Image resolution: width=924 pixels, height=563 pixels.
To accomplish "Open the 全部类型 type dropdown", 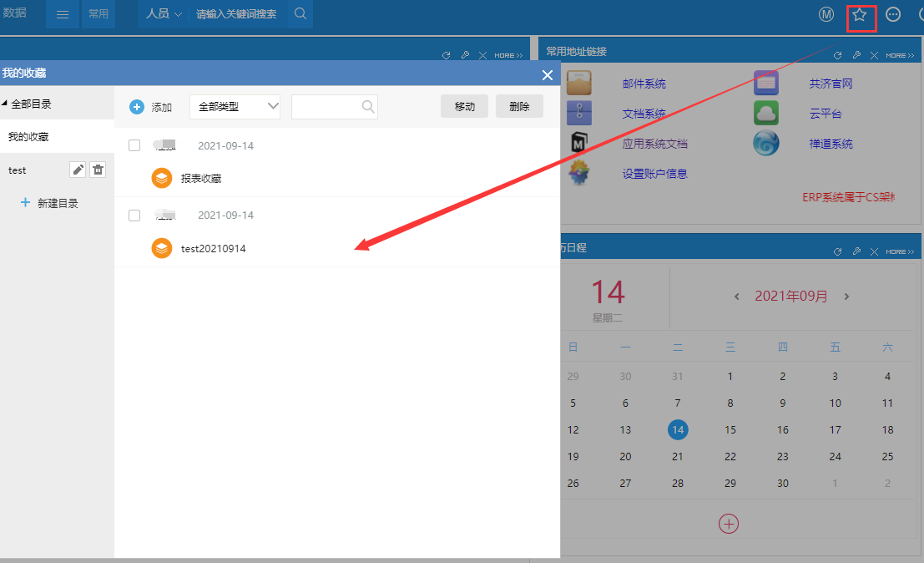I will (x=235, y=107).
